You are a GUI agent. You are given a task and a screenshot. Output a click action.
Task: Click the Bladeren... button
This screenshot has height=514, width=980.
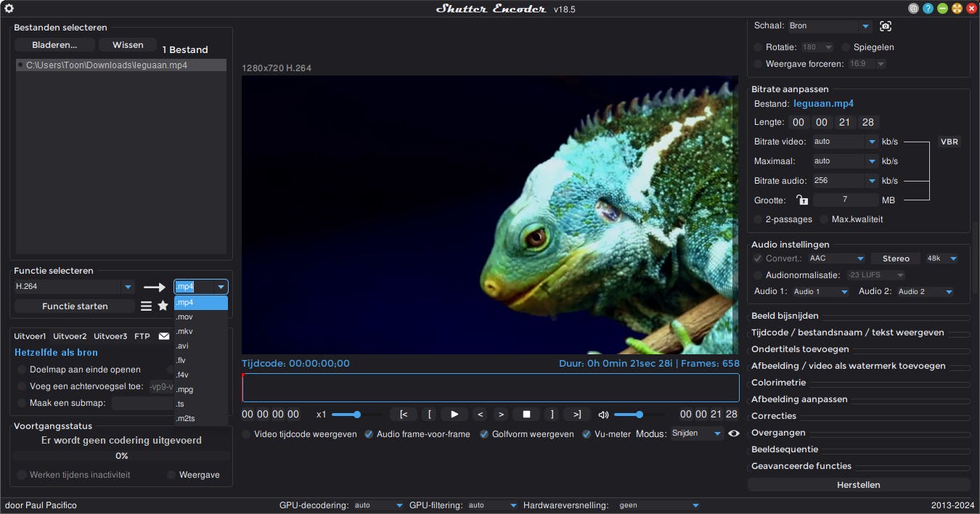(x=54, y=45)
